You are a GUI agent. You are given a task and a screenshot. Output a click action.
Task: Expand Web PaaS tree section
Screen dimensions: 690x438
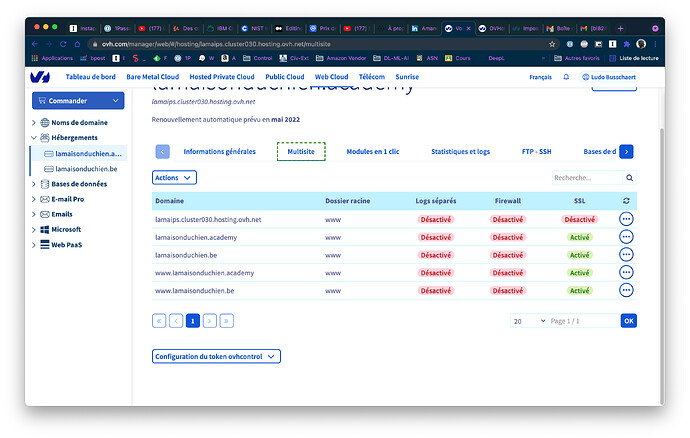click(x=34, y=245)
